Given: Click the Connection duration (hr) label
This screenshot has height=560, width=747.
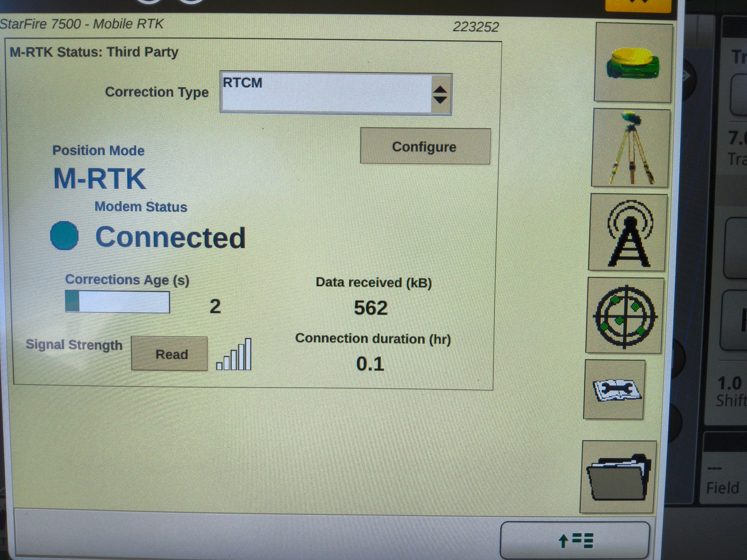Looking at the screenshot, I should (x=373, y=339).
